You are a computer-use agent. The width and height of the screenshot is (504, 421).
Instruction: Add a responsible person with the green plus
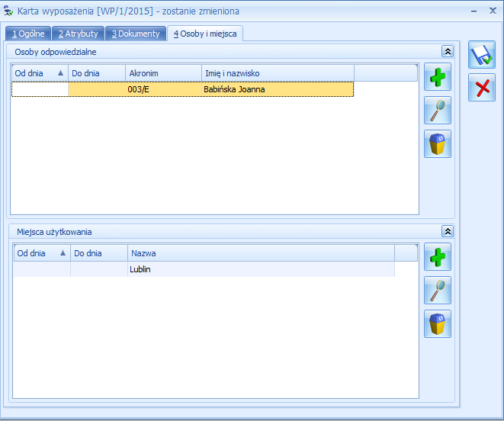(438, 77)
